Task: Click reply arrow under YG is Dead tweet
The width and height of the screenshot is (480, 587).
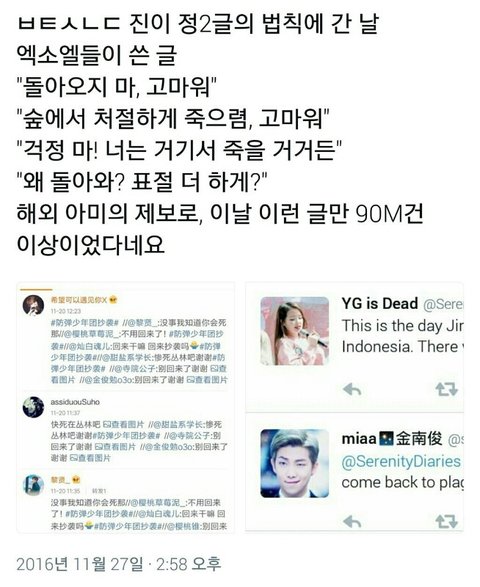Action: pos(352,390)
